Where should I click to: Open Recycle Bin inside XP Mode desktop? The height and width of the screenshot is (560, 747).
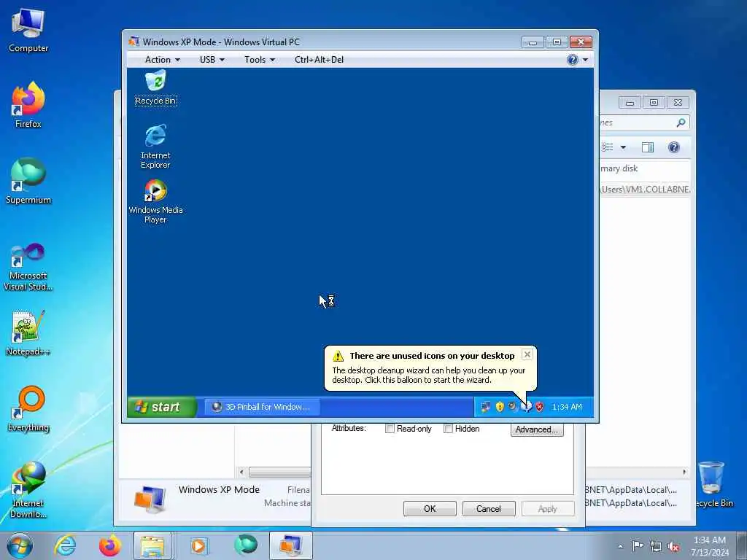click(x=155, y=87)
